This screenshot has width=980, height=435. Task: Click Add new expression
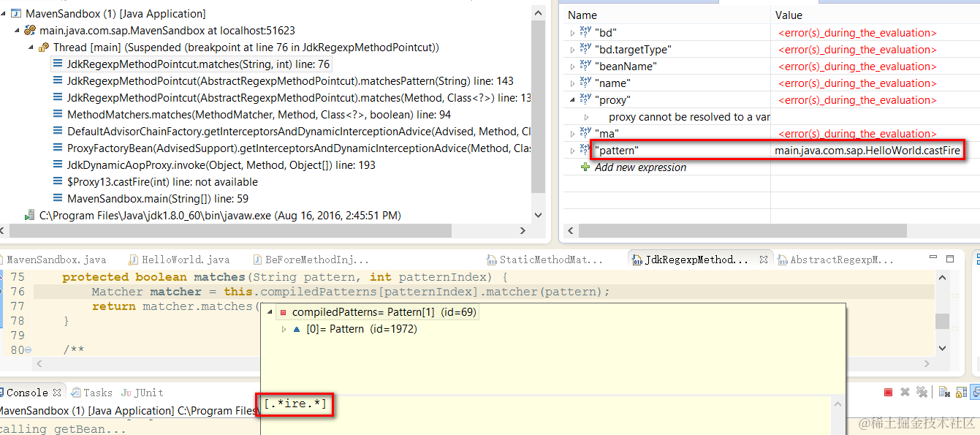pyautogui.click(x=641, y=167)
